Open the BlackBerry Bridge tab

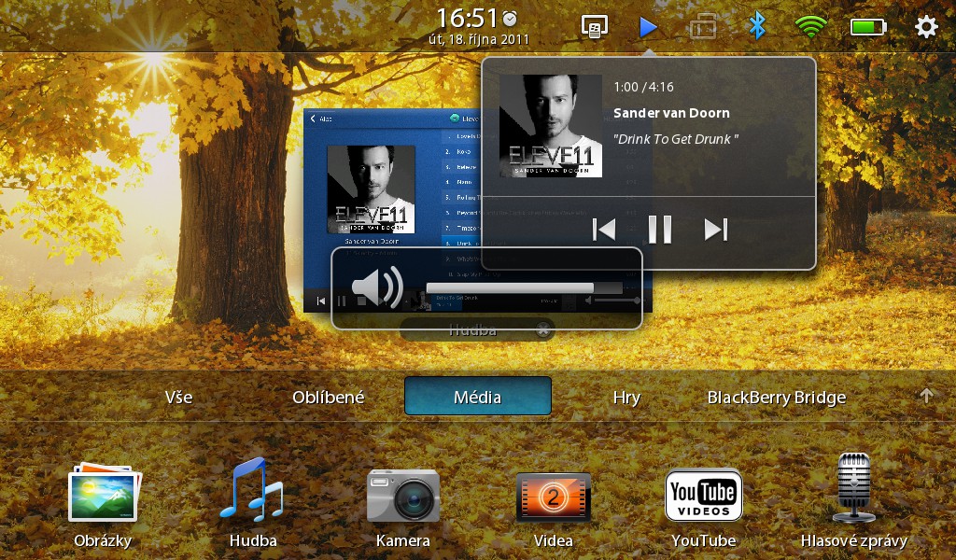click(x=776, y=398)
